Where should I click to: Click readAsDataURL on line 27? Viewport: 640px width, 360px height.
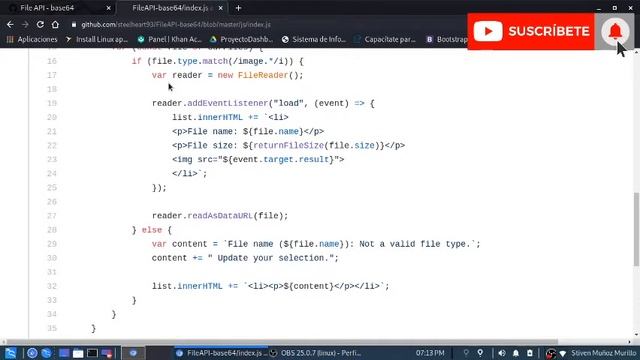pyautogui.click(x=220, y=216)
